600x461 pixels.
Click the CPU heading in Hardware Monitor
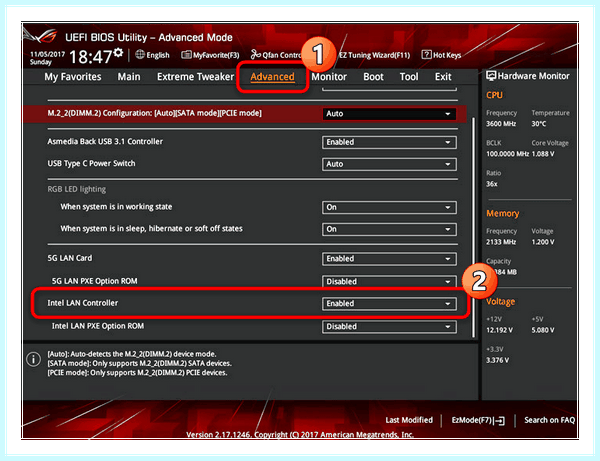(494, 95)
